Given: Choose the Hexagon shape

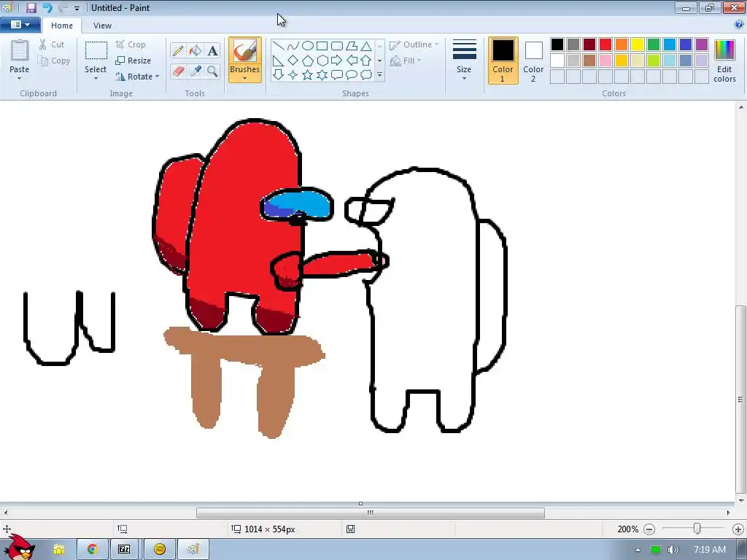Looking at the screenshot, I should point(322,61).
